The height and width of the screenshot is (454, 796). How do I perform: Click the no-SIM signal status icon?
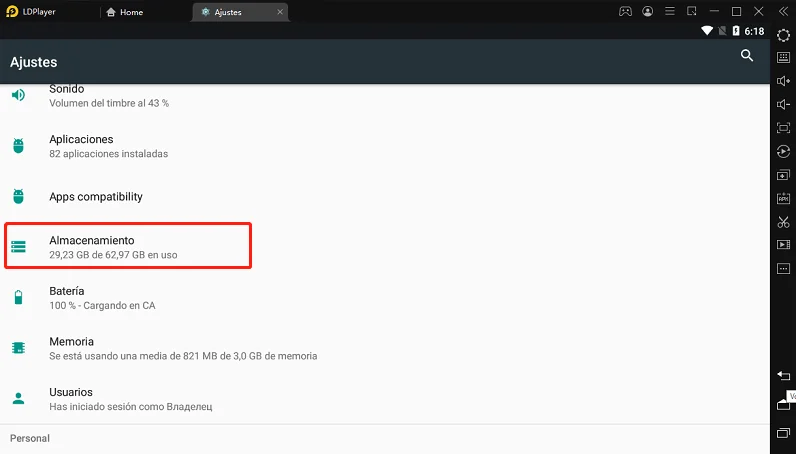point(722,31)
